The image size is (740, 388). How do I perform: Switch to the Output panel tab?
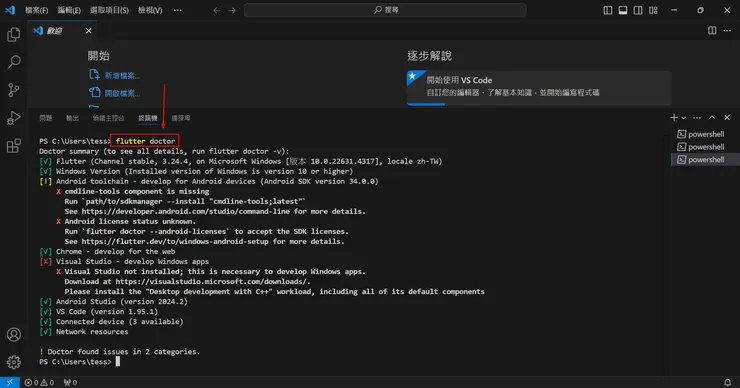[x=72, y=118]
